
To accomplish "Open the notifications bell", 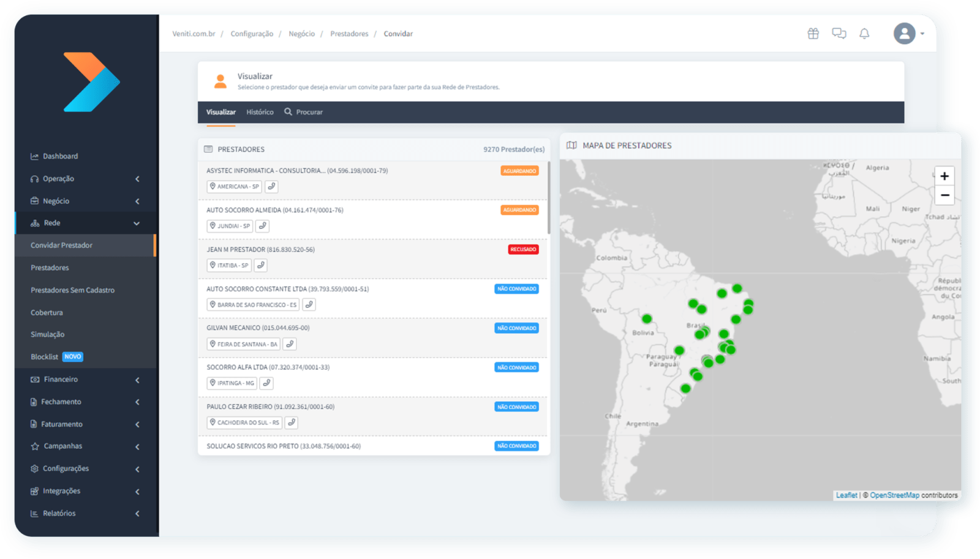I will 864,34.
